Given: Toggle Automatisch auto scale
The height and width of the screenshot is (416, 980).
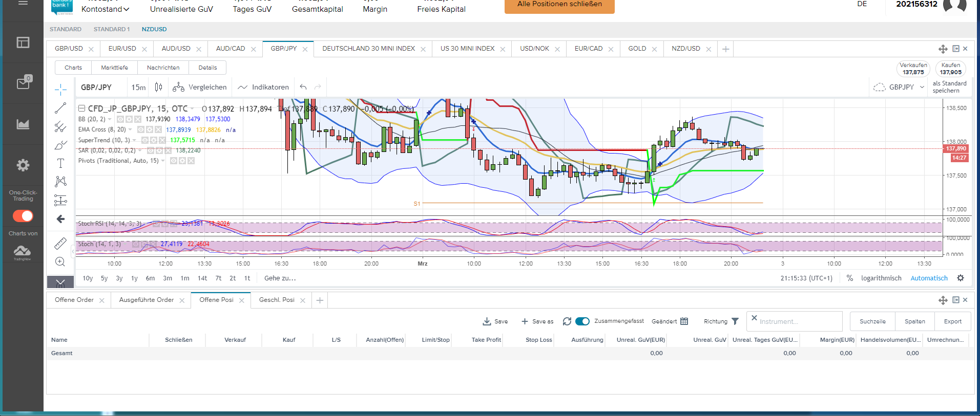Looking at the screenshot, I should [929, 278].
